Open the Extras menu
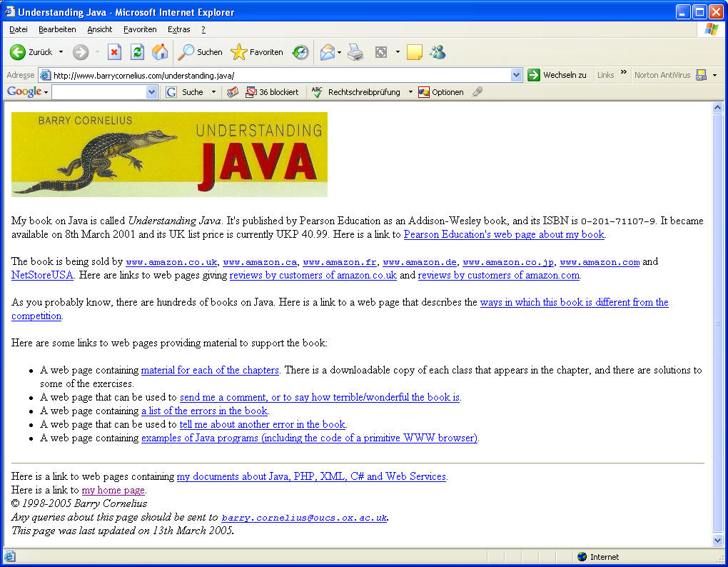This screenshot has height=567, width=728. click(178, 29)
